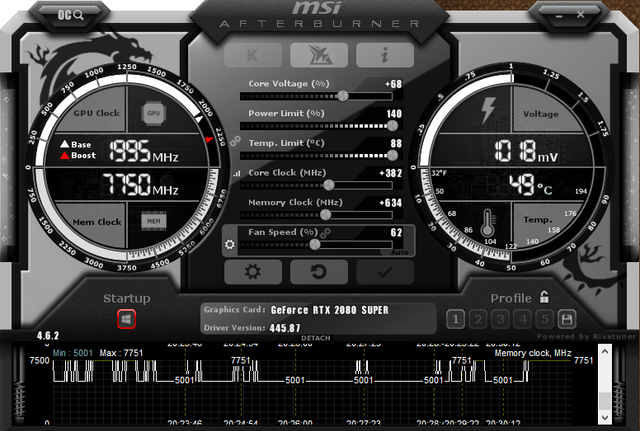
Task: Toggle the profile lock icon
Action: click(x=544, y=297)
